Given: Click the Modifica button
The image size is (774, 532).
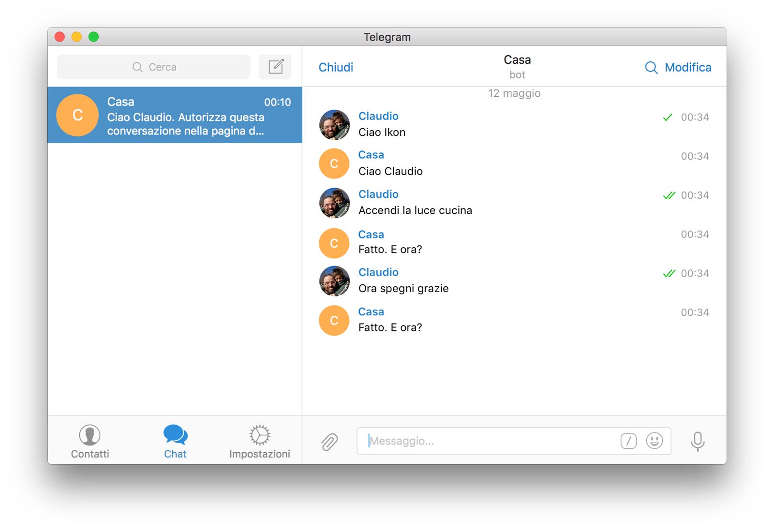Looking at the screenshot, I should click(688, 67).
